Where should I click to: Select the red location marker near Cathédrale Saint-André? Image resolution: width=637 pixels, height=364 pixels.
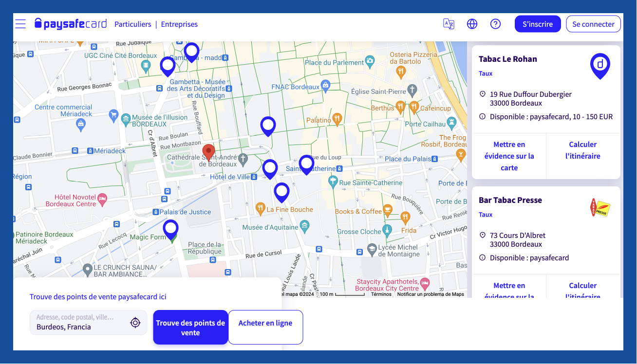pyautogui.click(x=208, y=152)
